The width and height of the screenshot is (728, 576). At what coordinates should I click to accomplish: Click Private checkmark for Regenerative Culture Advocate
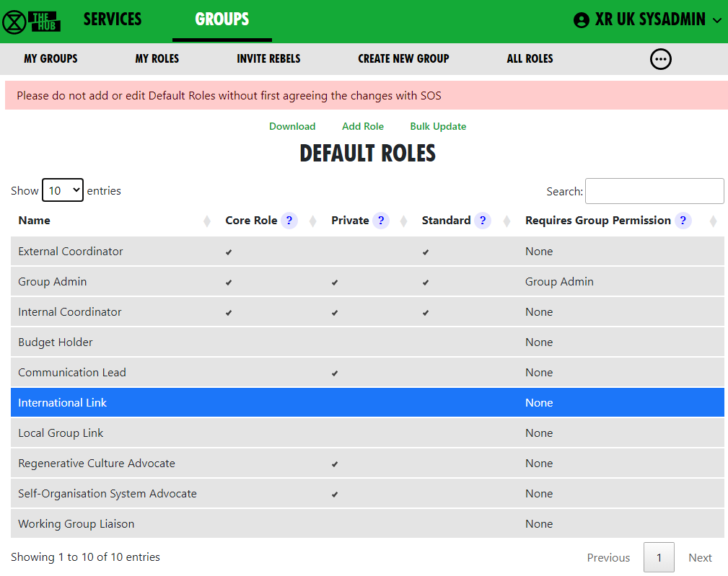tap(335, 464)
